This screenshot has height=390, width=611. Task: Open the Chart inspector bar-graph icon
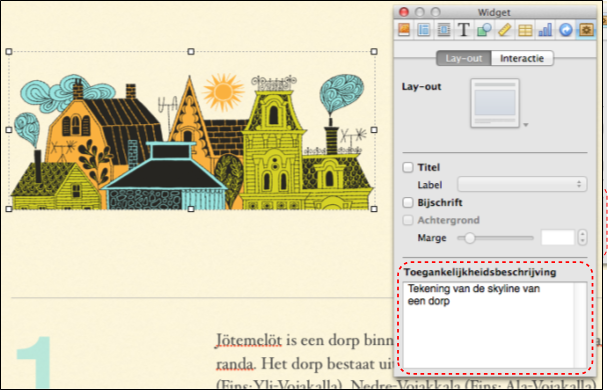545,30
